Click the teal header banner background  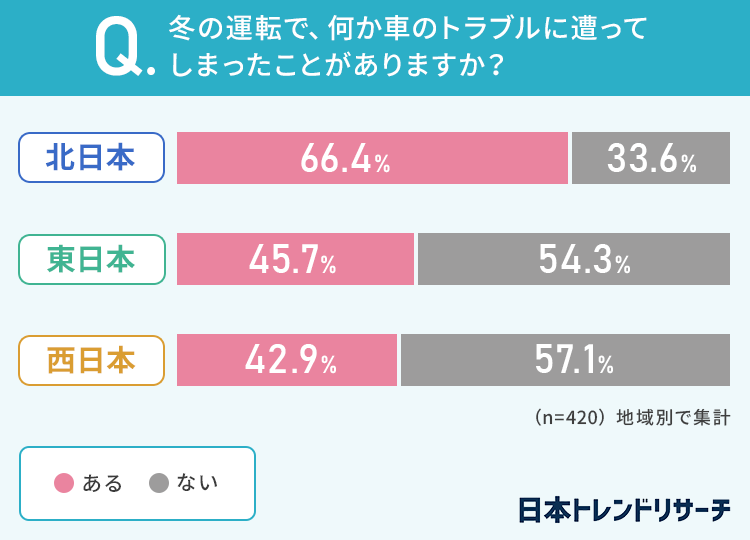tap(680, 50)
